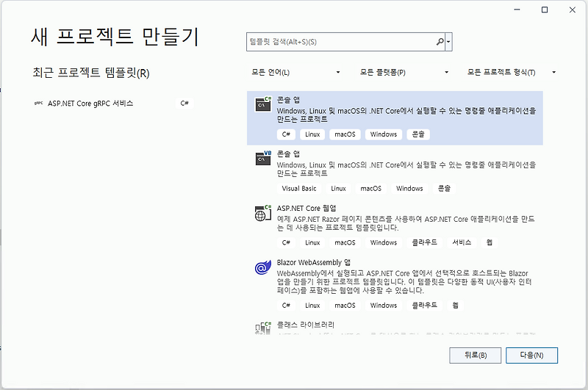
Task: Click the ASP.NET Core web app globe icon
Action: pyautogui.click(x=263, y=213)
